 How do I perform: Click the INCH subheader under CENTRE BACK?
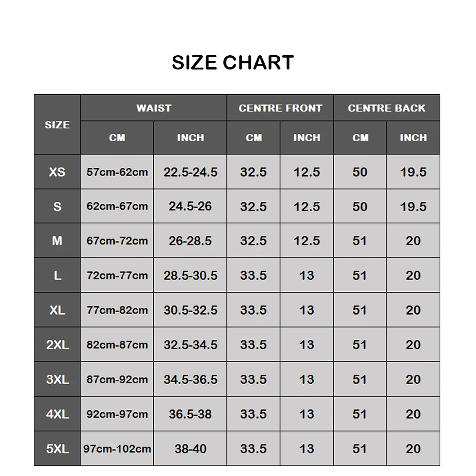click(413, 138)
